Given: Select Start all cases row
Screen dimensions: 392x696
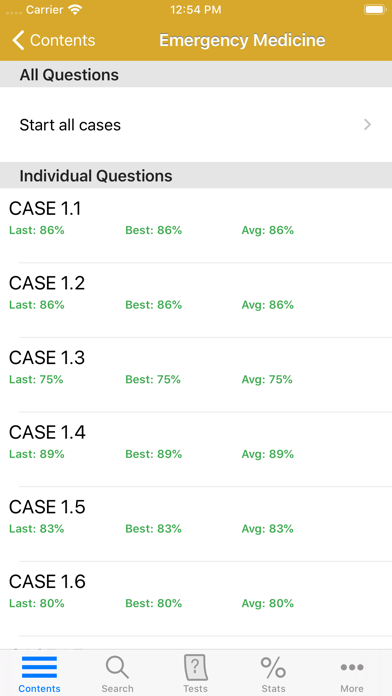Looking at the screenshot, I should (196, 125).
